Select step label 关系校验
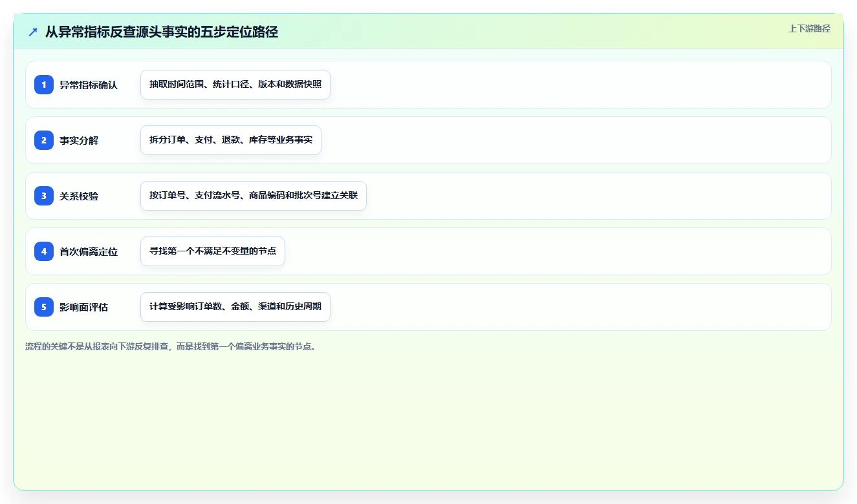The image size is (857, 504). tap(79, 196)
